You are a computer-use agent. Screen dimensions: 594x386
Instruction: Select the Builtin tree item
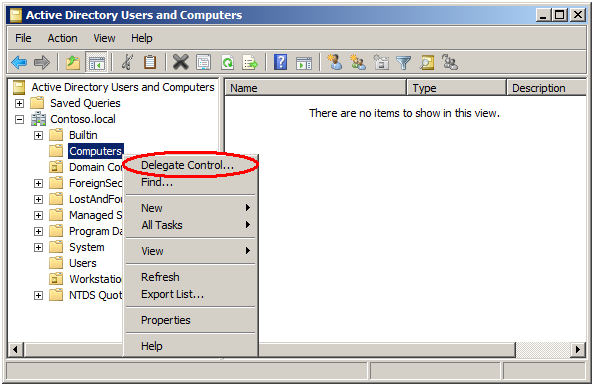83,135
